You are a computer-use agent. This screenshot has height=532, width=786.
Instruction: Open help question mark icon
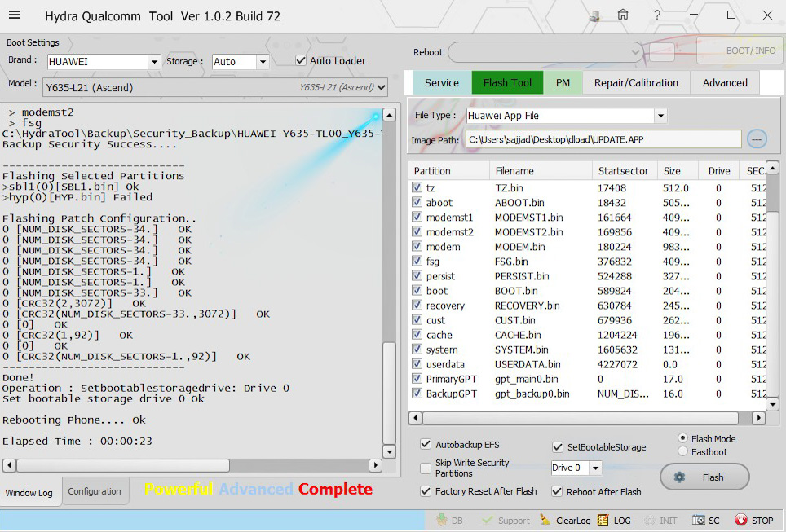click(x=656, y=15)
